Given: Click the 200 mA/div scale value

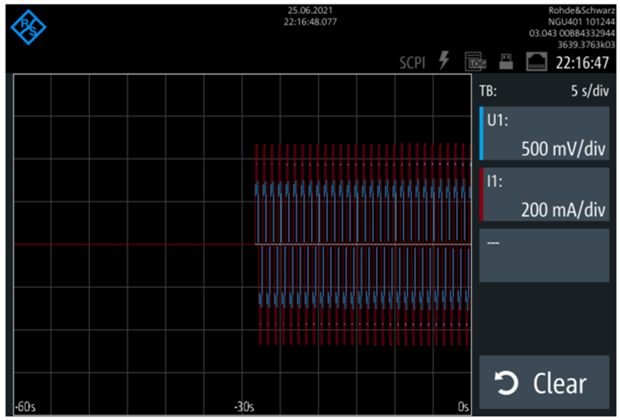Looking at the screenshot, I should point(563,210).
